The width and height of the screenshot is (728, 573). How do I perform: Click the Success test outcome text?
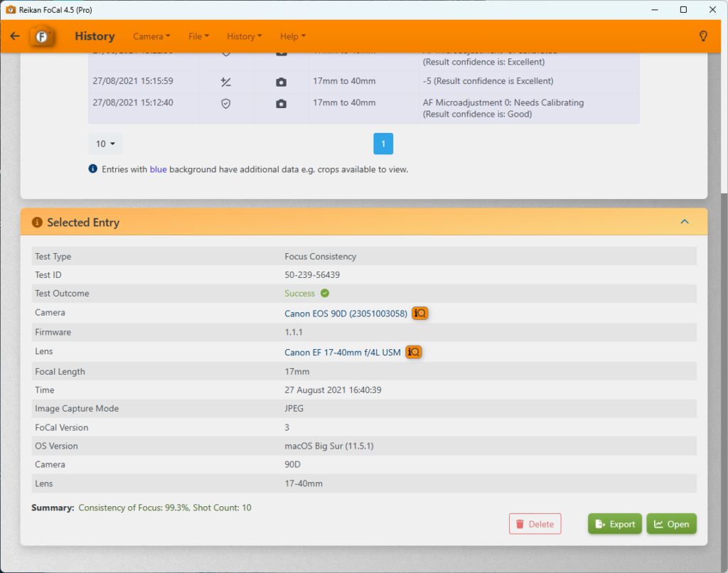click(x=299, y=294)
